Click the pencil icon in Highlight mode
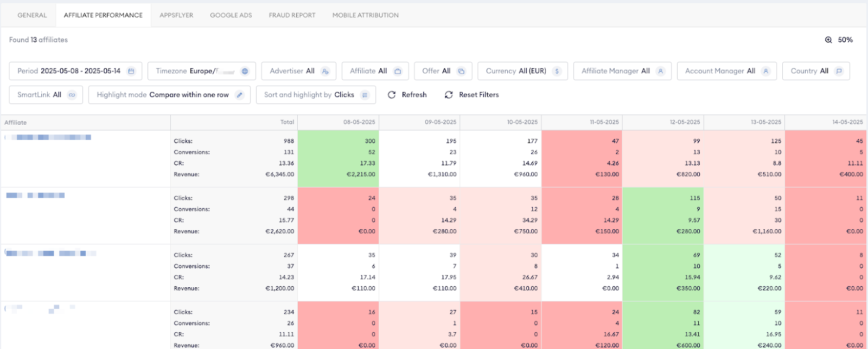 [x=240, y=95]
